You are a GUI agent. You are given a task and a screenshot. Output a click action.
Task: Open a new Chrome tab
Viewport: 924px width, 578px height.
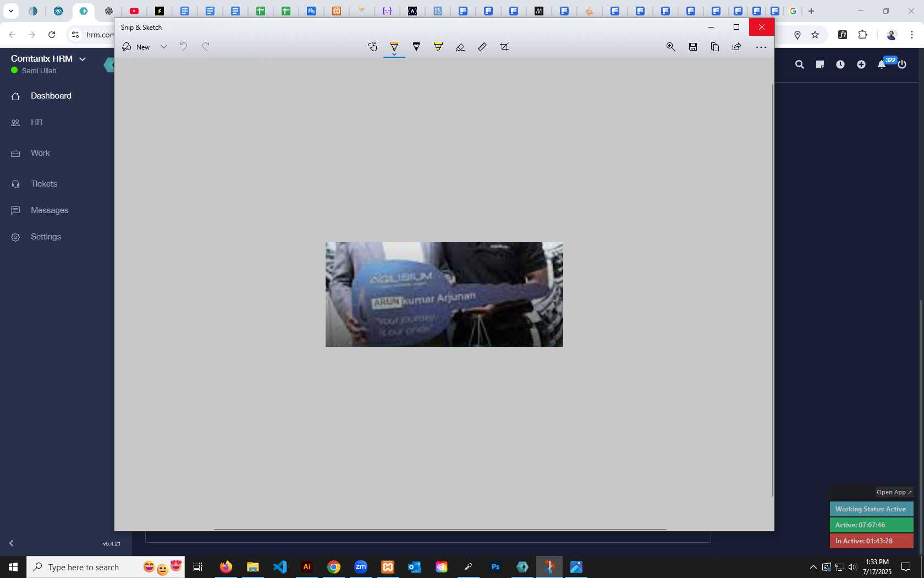point(811,11)
